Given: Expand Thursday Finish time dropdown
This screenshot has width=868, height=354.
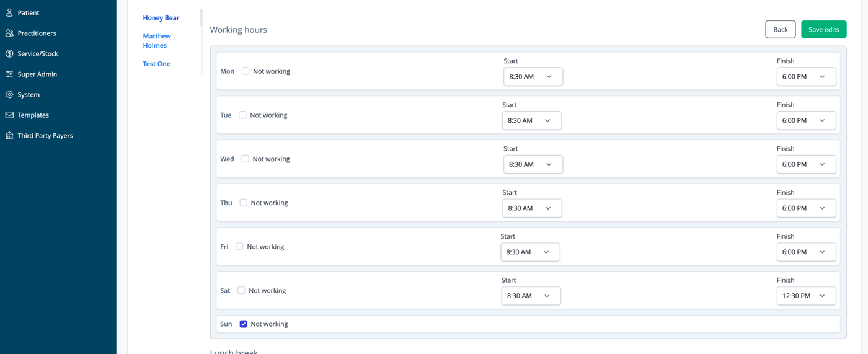Looking at the screenshot, I should pyautogui.click(x=806, y=208).
